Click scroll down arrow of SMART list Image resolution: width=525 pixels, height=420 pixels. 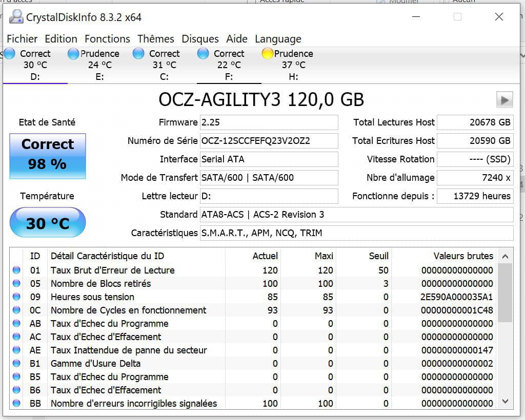[x=505, y=401]
